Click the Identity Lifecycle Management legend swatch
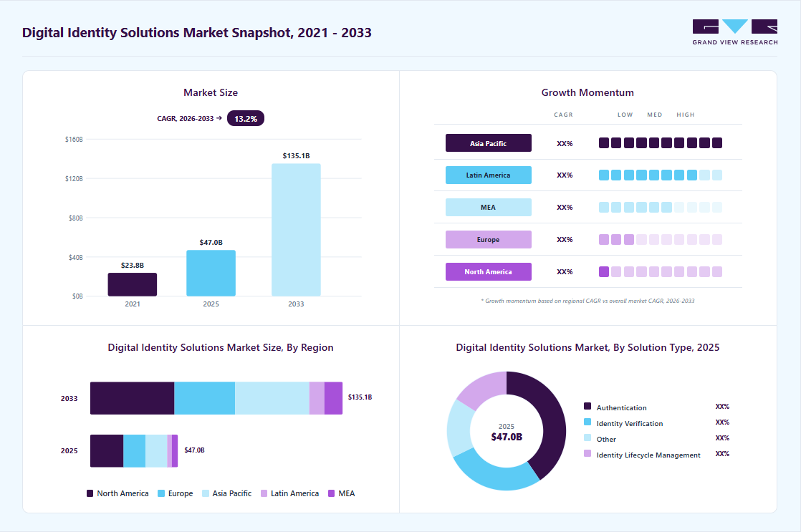This screenshot has height=532, width=801. pos(587,453)
